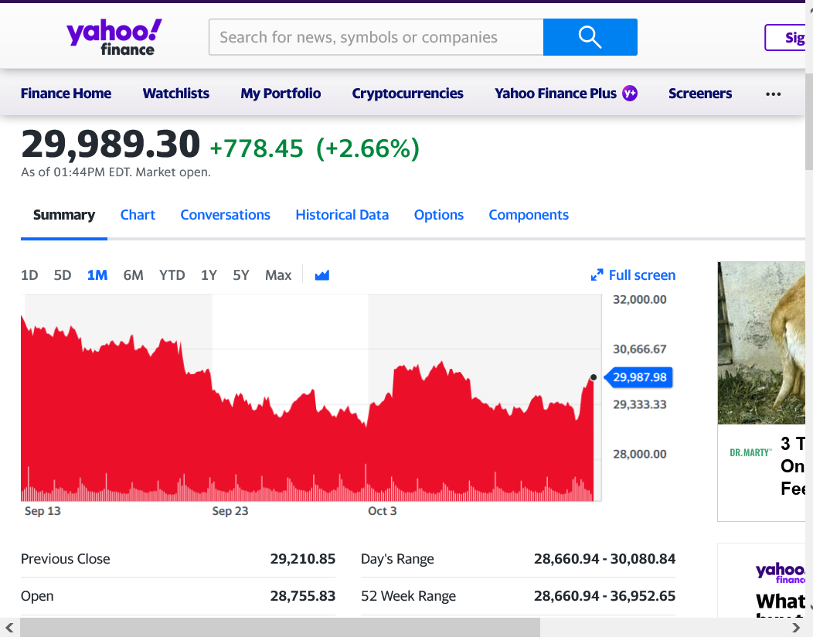Screen dimensions: 813x644
Task: Click the (+2.66%) percent change
Action: 368,148
